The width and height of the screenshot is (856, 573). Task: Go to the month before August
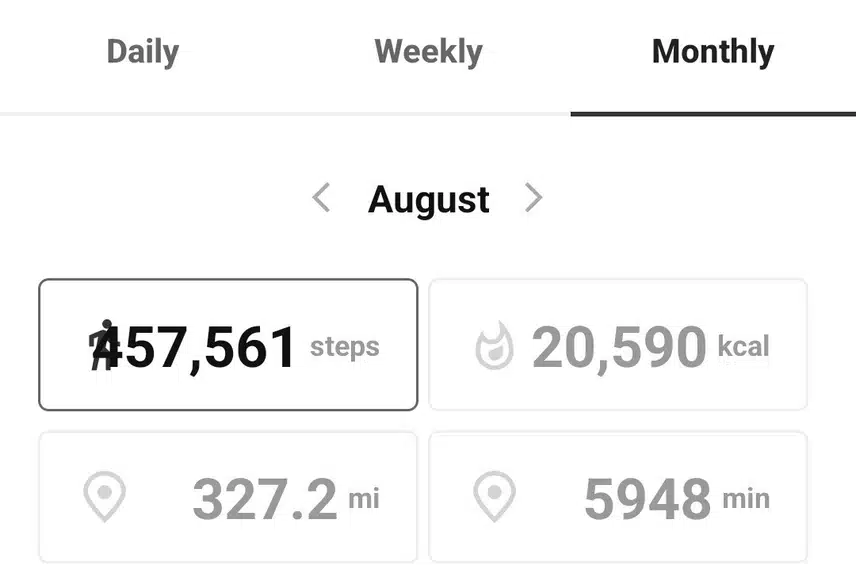(321, 198)
